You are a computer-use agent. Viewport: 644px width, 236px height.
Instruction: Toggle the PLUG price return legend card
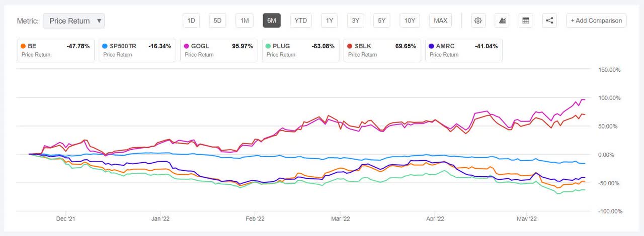click(300, 50)
